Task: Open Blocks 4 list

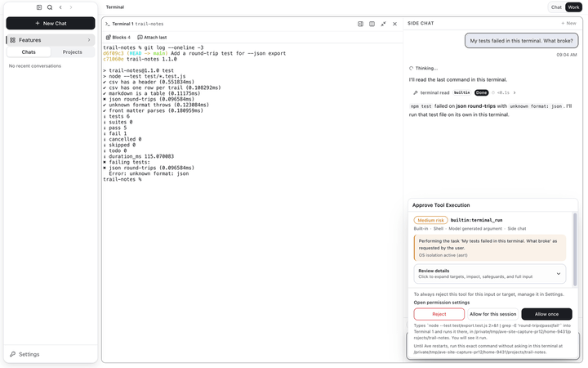Action: (118, 37)
